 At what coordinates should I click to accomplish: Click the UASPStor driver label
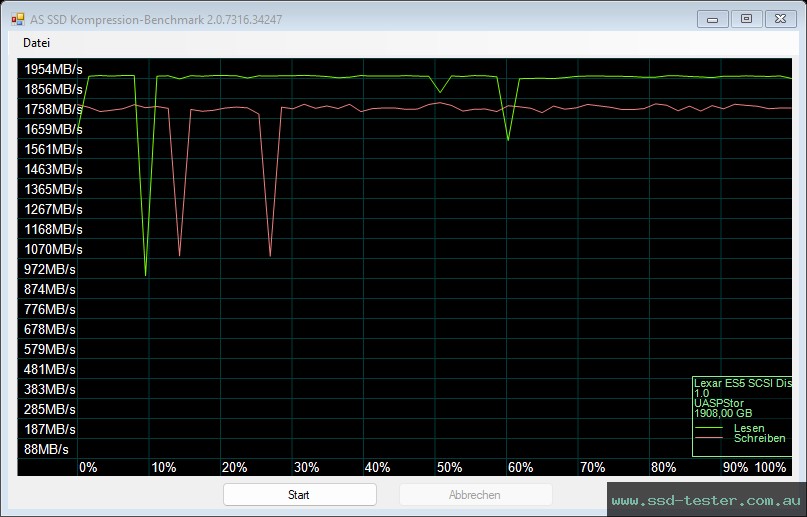[719, 403]
